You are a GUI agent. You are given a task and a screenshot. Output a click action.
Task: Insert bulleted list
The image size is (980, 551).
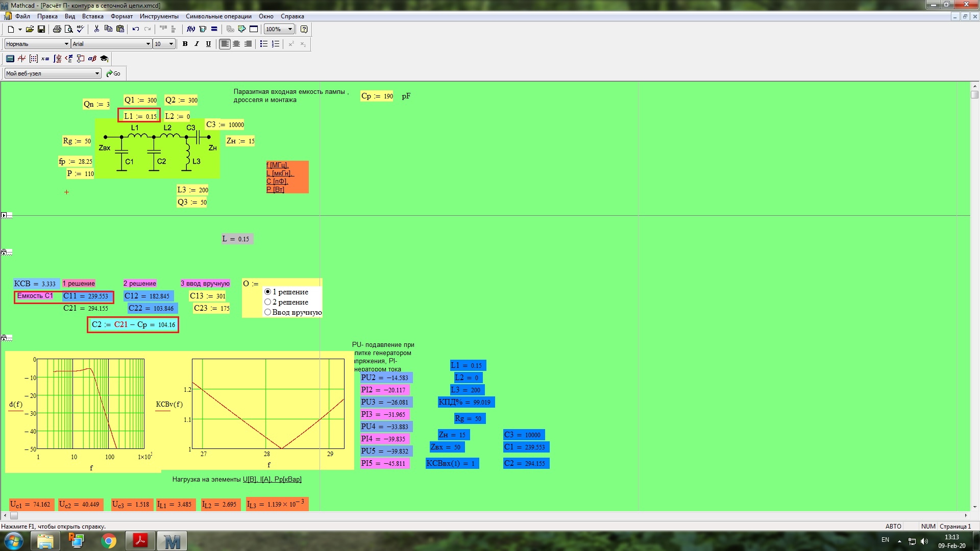click(264, 44)
